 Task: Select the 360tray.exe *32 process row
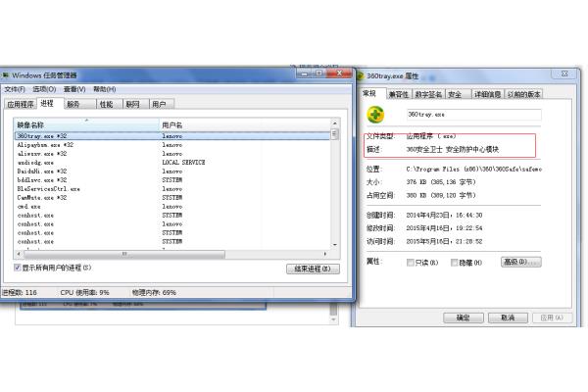tap(172, 136)
